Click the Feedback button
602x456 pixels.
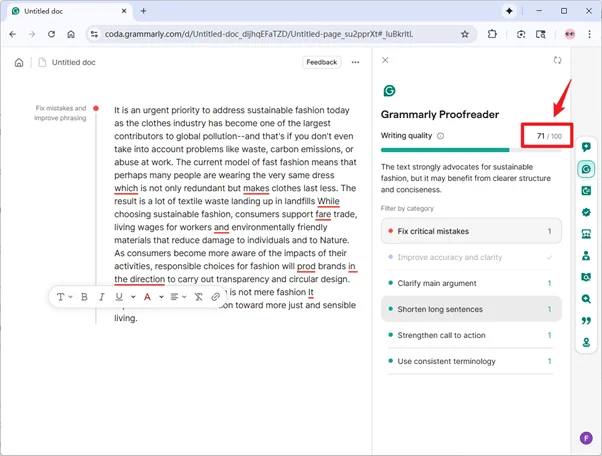tap(321, 62)
